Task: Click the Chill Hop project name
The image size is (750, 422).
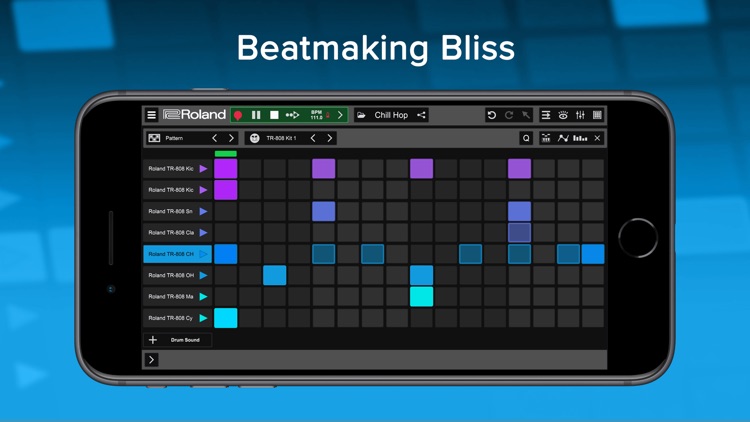Action: pyautogui.click(x=391, y=115)
